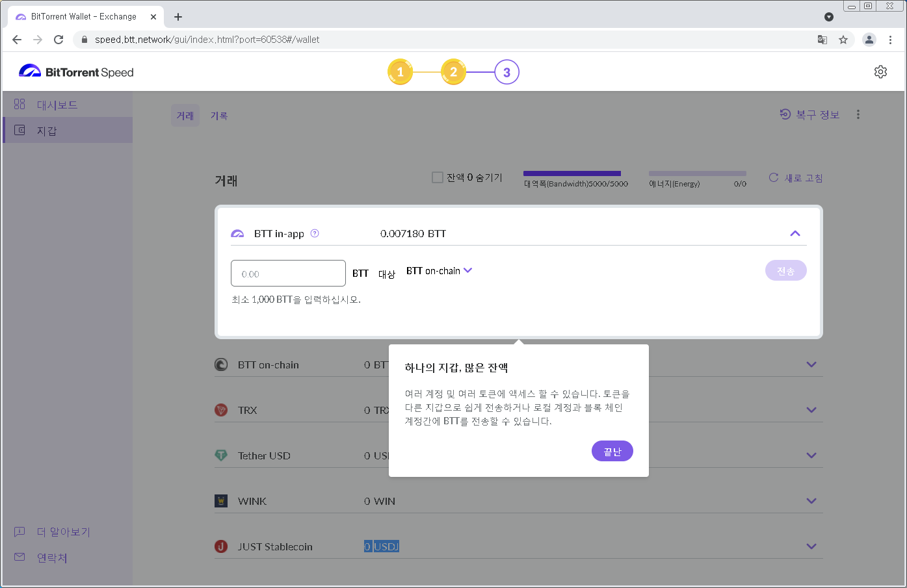The image size is (907, 588).
Task: Click the Chrome tab search down-arrow icon
Action: tap(829, 17)
